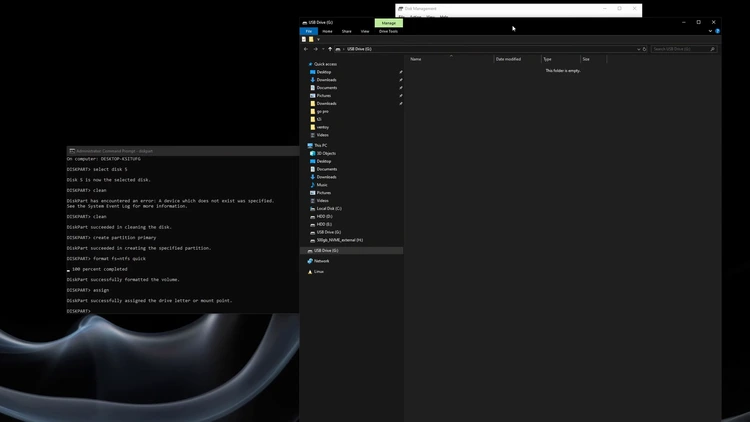The width and height of the screenshot is (750, 422).
Task: Unpin Desktop using its pin icon
Action: pyautogui.click(x=400, y=72)
